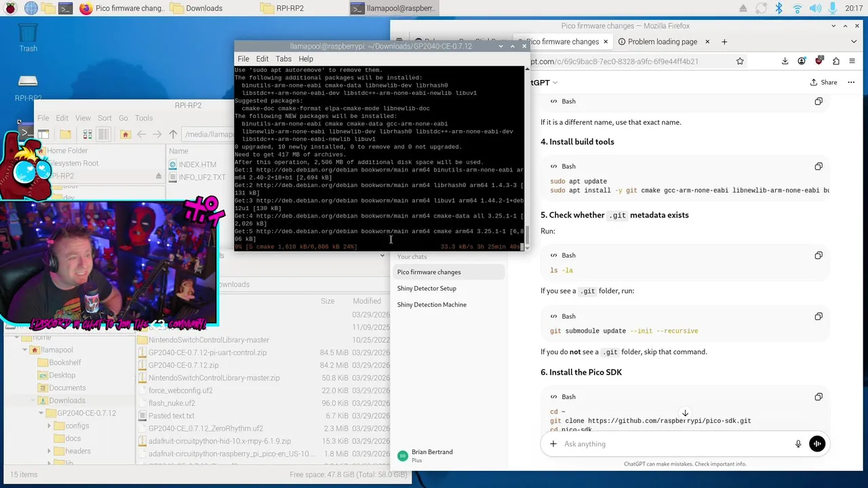Open View menu in RPI-RP2 file manager

[x=83, y=118]
